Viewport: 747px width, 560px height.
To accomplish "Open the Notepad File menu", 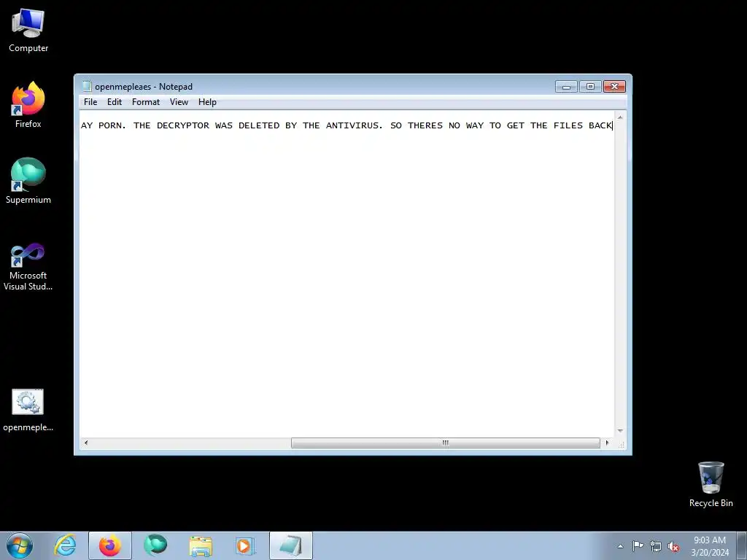I will click(x=90, y=102).
